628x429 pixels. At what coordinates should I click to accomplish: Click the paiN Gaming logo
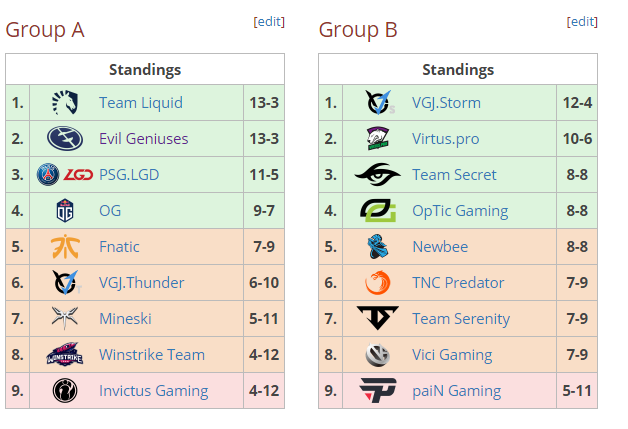[x=378, y=391]
